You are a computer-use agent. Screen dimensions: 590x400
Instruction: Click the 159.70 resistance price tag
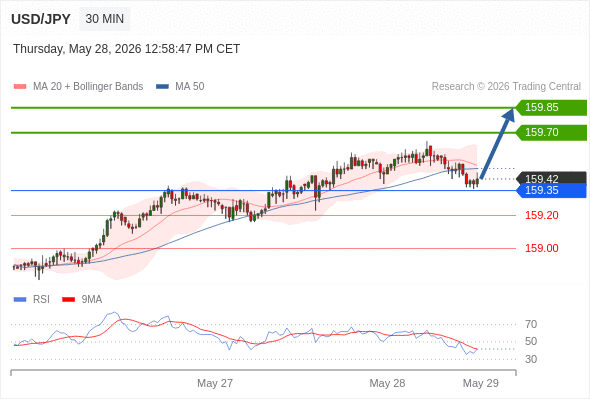click(x=551, y=132)
